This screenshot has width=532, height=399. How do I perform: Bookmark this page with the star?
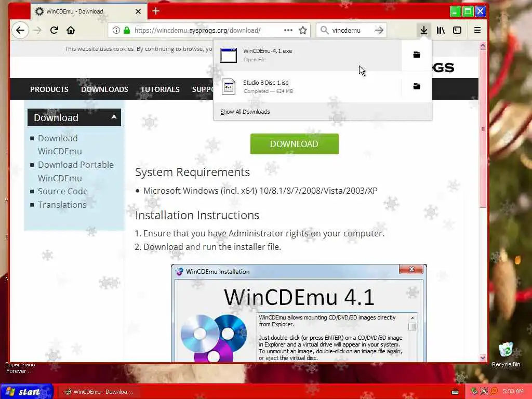click(303, 30)
